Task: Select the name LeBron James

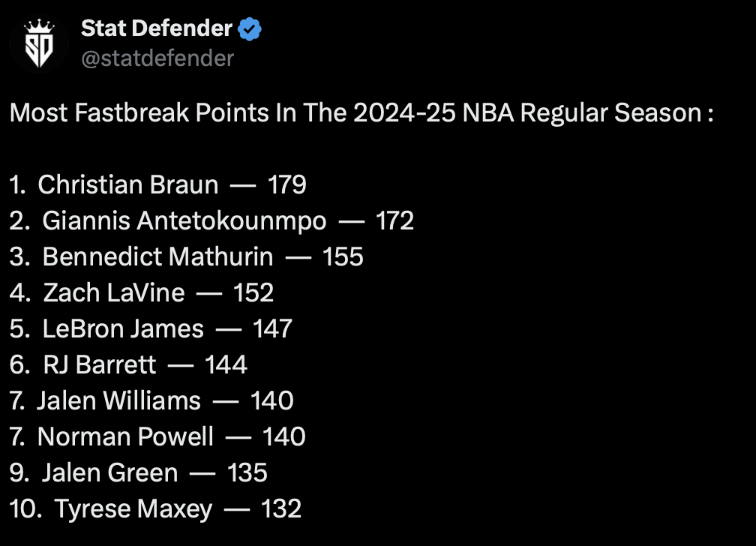Action: [123, 328]
